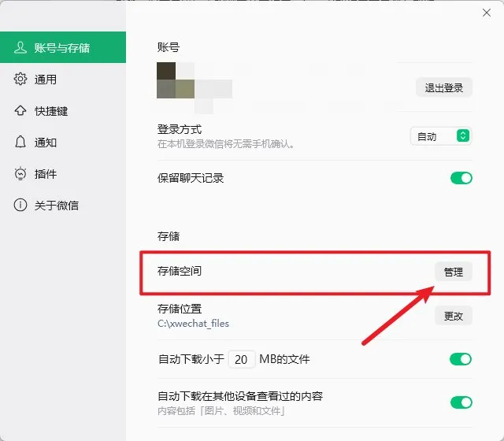Screen dimensions: 504x441
Task: Click the 退出登录 button
Action: click(444, 87)
